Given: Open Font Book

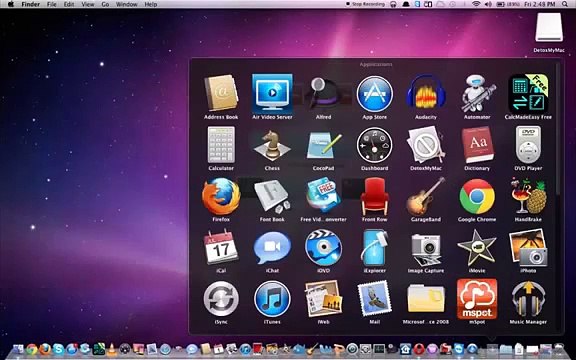Looking at the screenshot, I should [272, 197].
